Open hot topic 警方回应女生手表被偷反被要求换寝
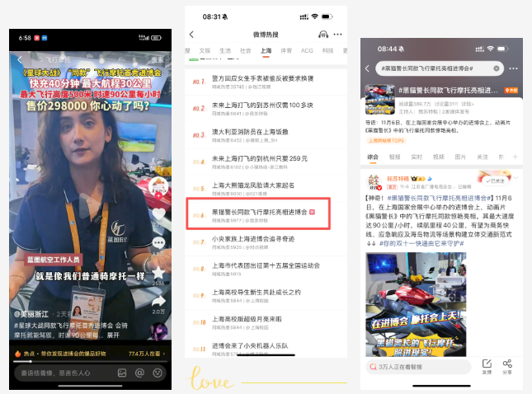Viewport: 532px width, 394px height. click(x=266, y=82)
